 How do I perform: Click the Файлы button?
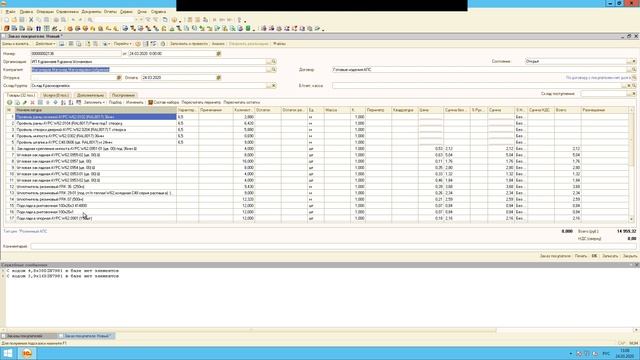click(x=279, y=44)
